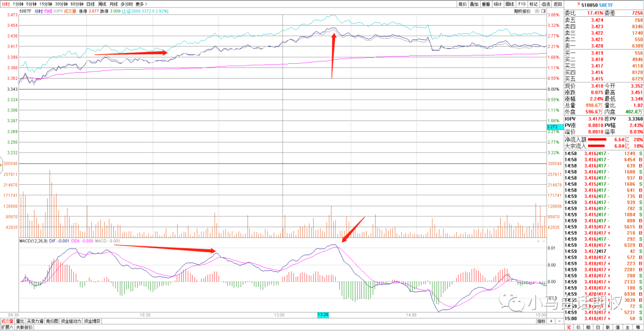Open the 日线 daily chart

click(x=91, y=4)
